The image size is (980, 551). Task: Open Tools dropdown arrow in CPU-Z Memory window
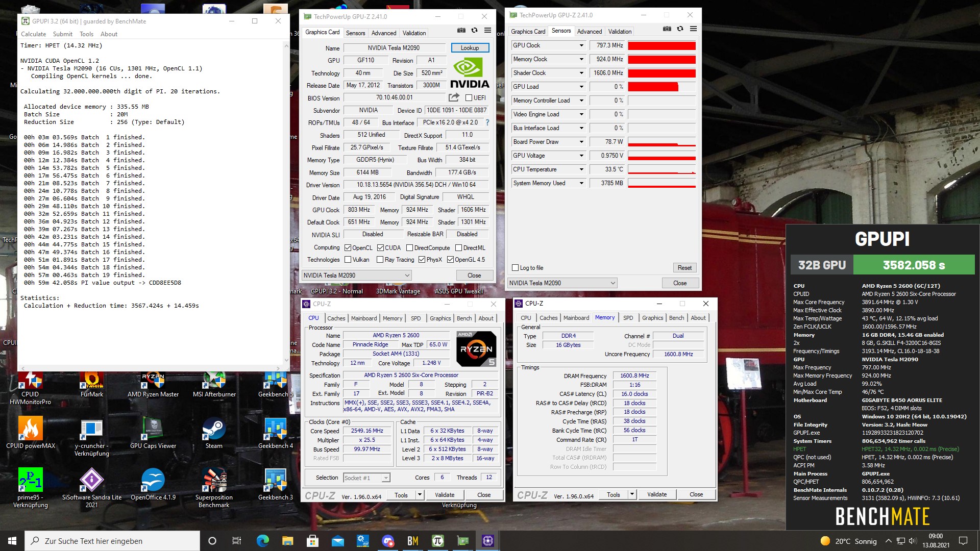tap(632, 494)
